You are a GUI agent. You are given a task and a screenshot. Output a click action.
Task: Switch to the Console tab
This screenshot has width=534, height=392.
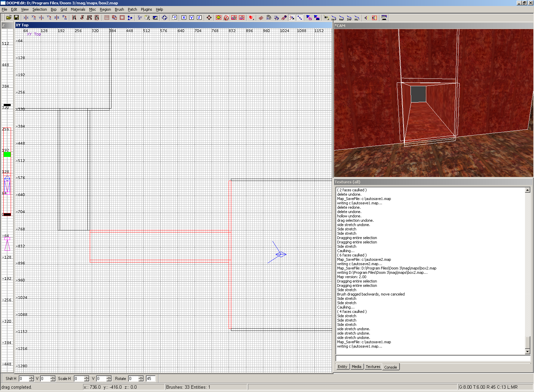click(x=390, y=367)
